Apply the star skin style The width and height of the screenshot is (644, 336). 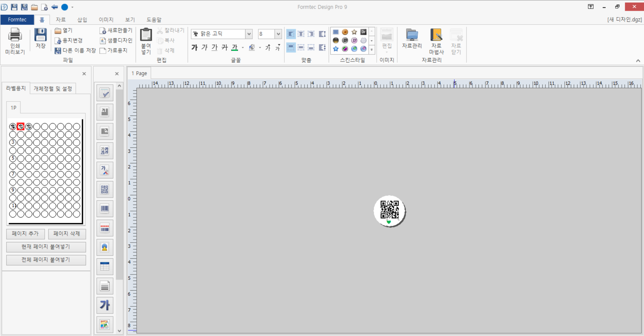click(x=354, y=32)
